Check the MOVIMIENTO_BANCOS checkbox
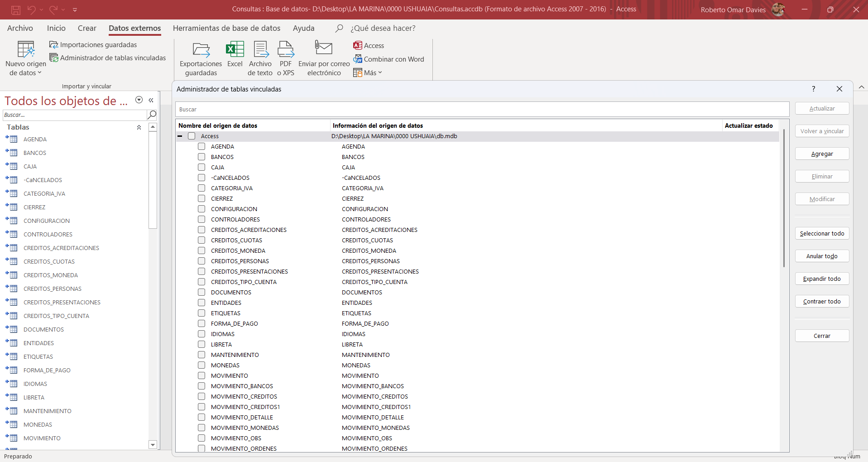Viewport: 868px width, 462px height. click(201, 386)
